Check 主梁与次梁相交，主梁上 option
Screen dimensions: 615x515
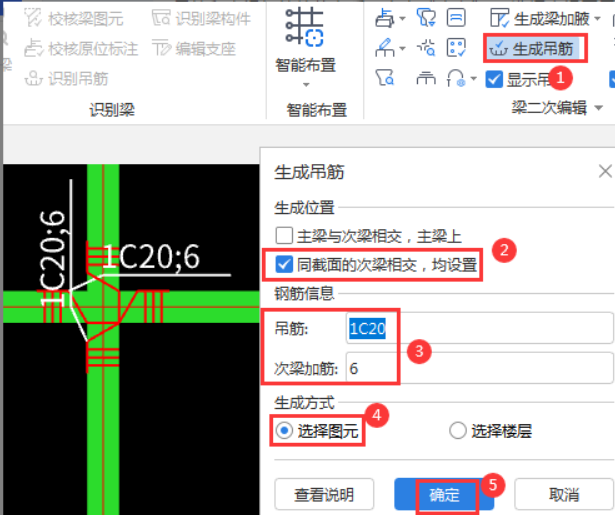pos(284,236)
